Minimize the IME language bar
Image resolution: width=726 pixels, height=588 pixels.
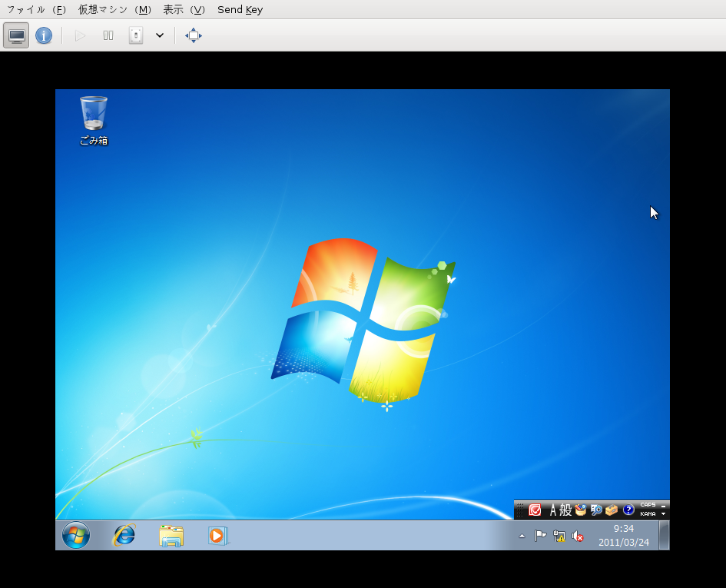tap(664, 506)
